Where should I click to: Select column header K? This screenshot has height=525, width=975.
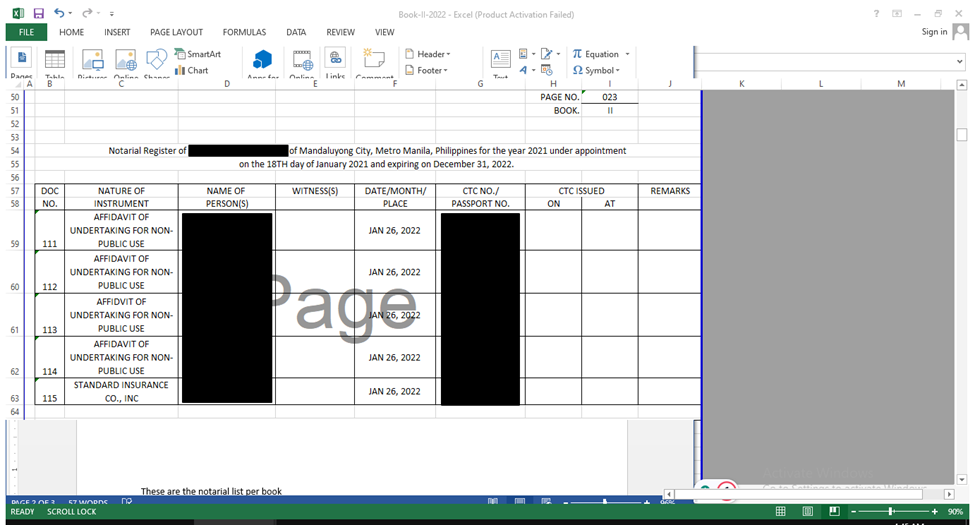point(741,83)
